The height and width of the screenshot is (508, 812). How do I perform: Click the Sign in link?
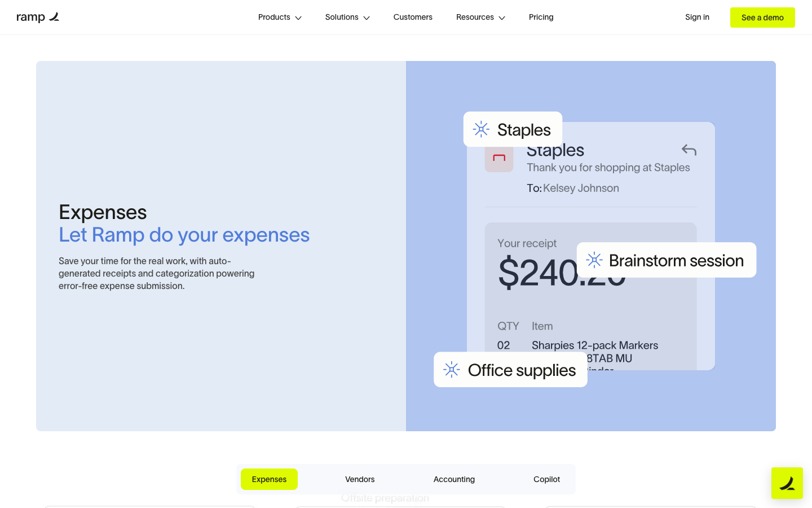(697, 17)
